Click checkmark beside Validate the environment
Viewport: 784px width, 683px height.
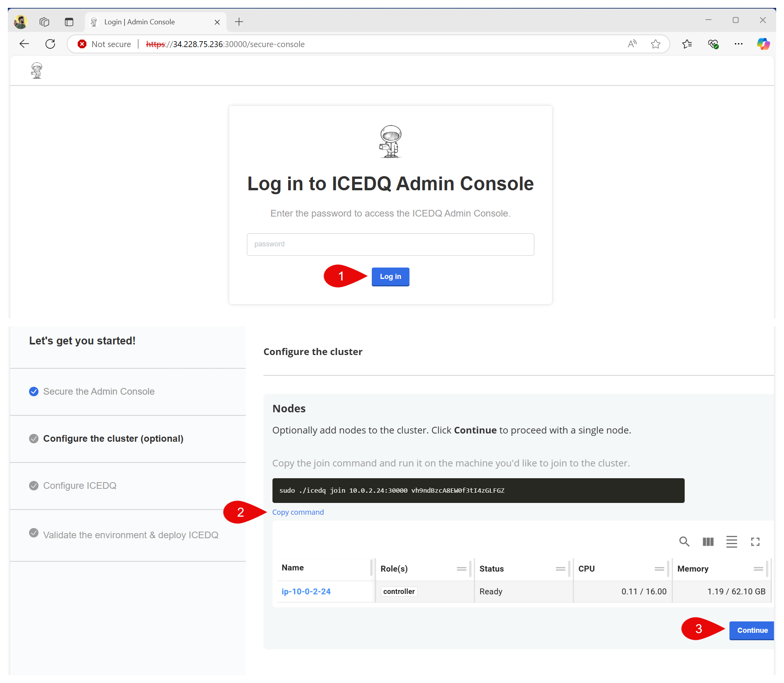pyautogui.click(x=34, y=533)
